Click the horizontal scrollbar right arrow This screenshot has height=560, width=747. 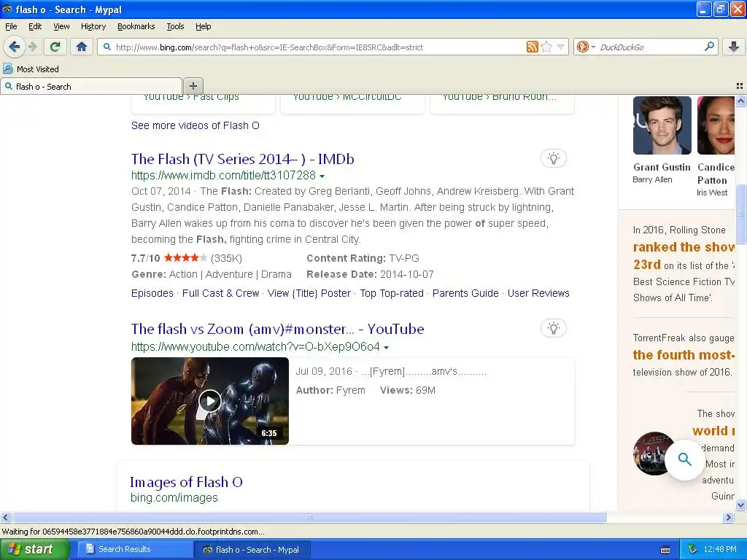click(729, 517)
